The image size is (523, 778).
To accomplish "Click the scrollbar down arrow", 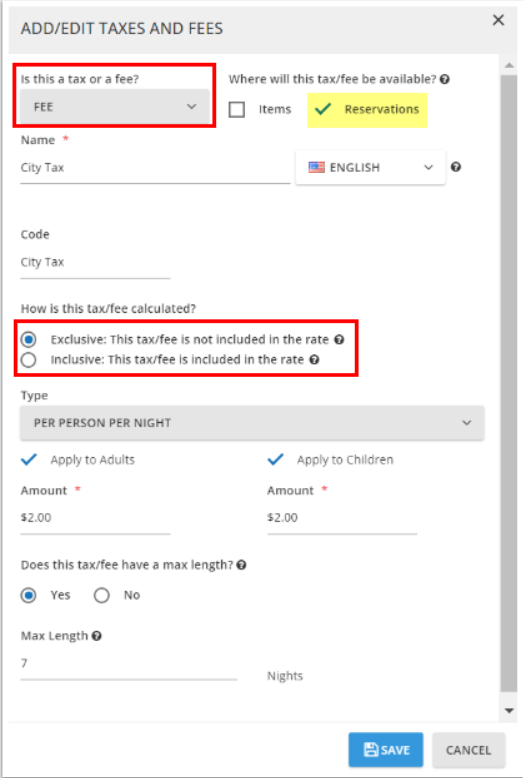I will pyautogui.click(x=509, y=711).
